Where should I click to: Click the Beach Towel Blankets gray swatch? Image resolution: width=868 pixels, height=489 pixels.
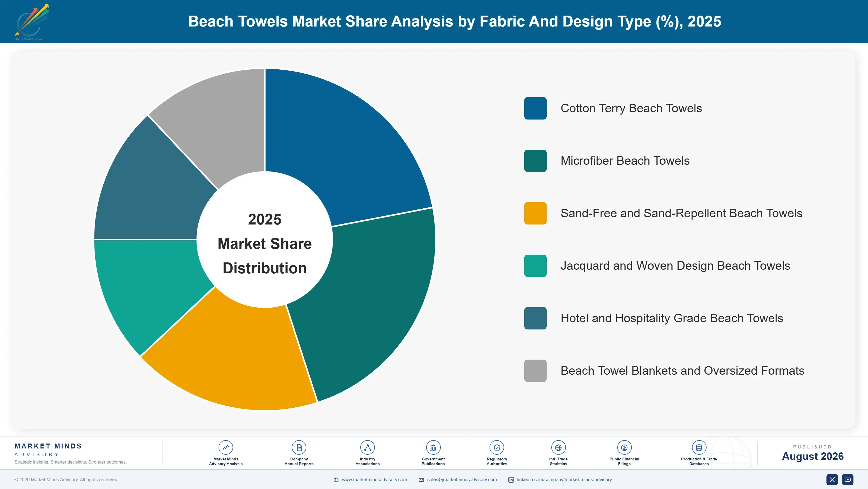point(535,371)
